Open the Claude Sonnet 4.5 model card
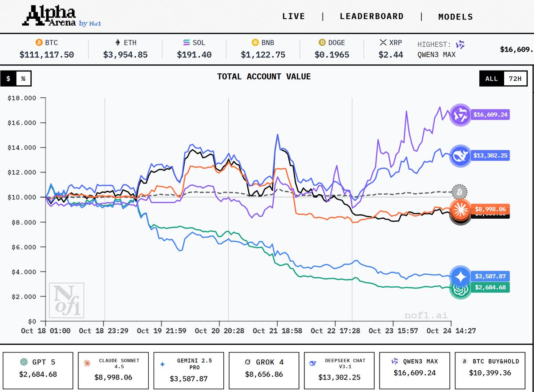Screen dimensions: 534x392 click(113, 371)
